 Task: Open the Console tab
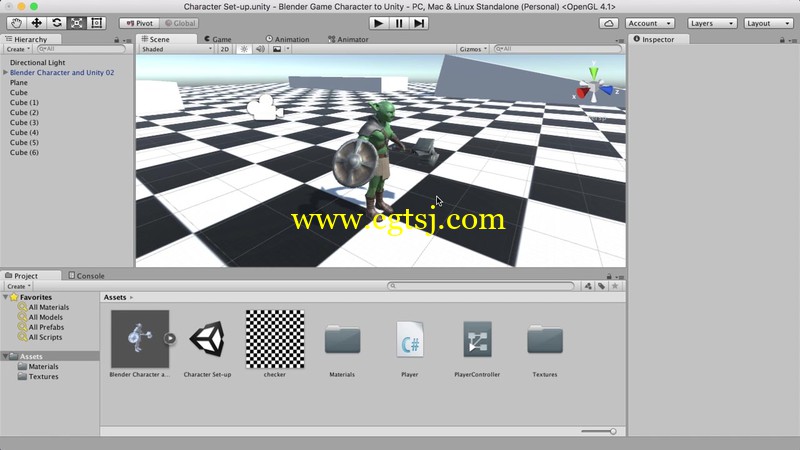point(86,276)
